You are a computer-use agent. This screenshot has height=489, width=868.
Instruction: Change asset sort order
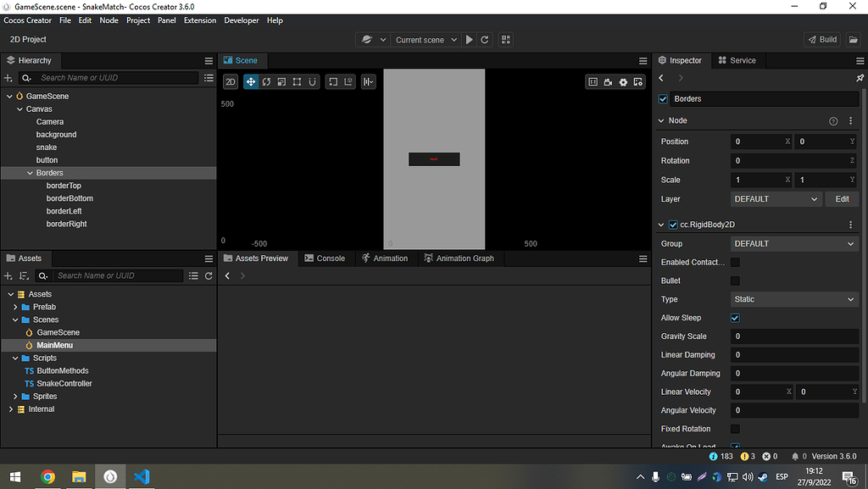24,276
